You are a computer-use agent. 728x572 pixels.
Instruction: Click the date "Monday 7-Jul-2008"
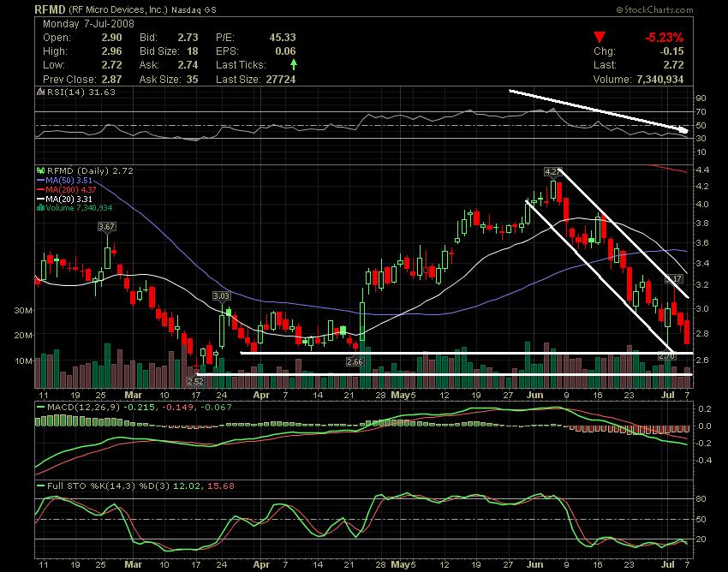(88, 24)
